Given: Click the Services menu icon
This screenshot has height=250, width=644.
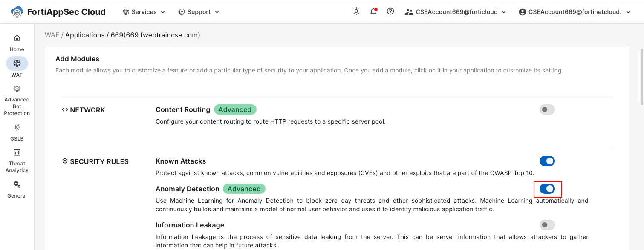Looking at the screenshot, I should pos(126,12).
